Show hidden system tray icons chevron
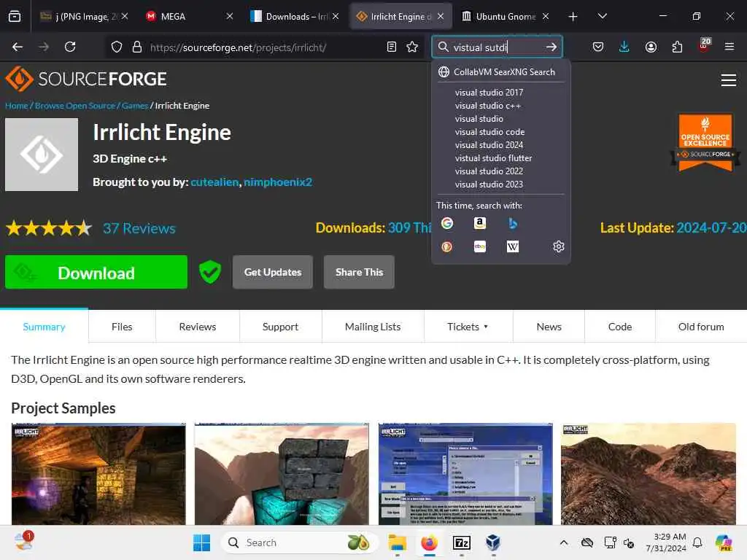Image resolution: width=747 pixels, height=560 pixels. pos(564,542)
